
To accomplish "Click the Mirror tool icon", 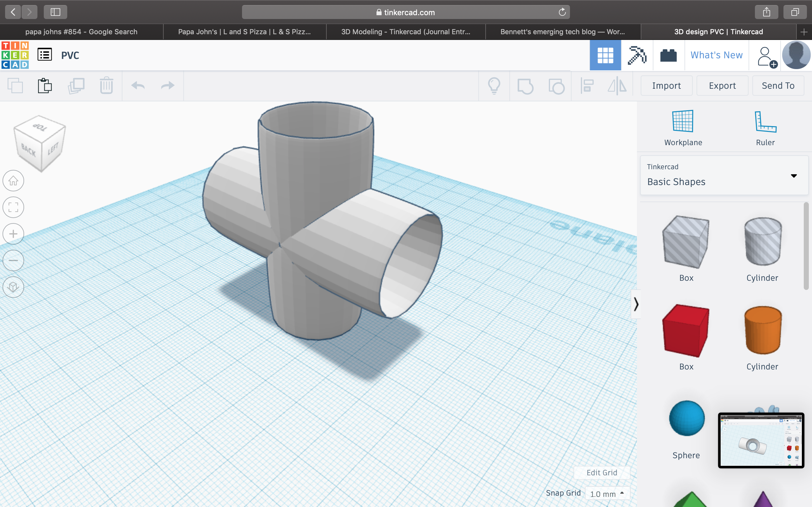I will click(617, 86).
